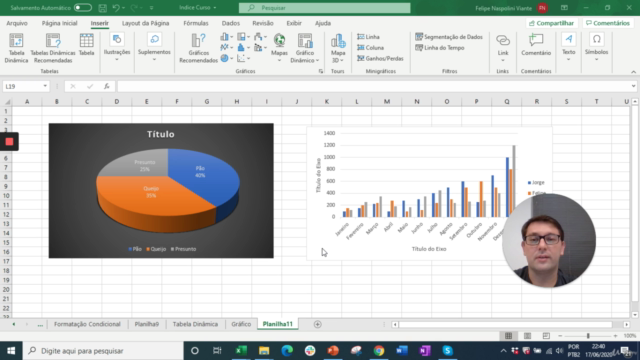Switch to Page Break Preview

click(546, 336)
